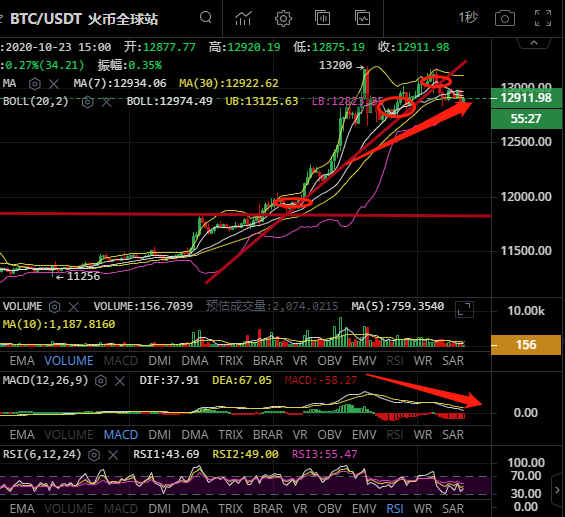Viewport: 565px width, 517px height.
Task: Remove the VOLUME indicator
Action: (74, 307)
